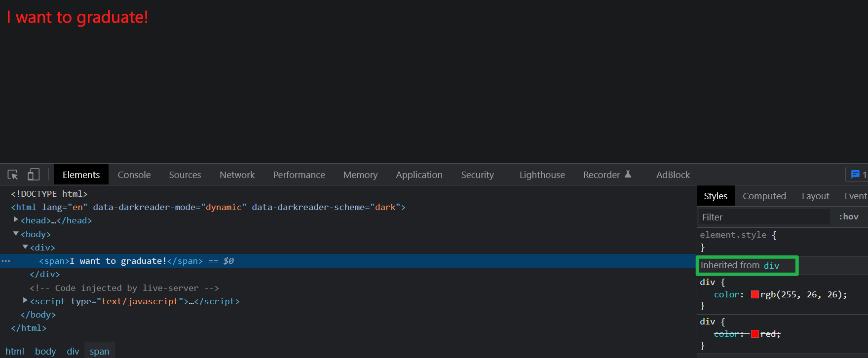Open the Security tab
868x358 pixels.
point(477,175)
